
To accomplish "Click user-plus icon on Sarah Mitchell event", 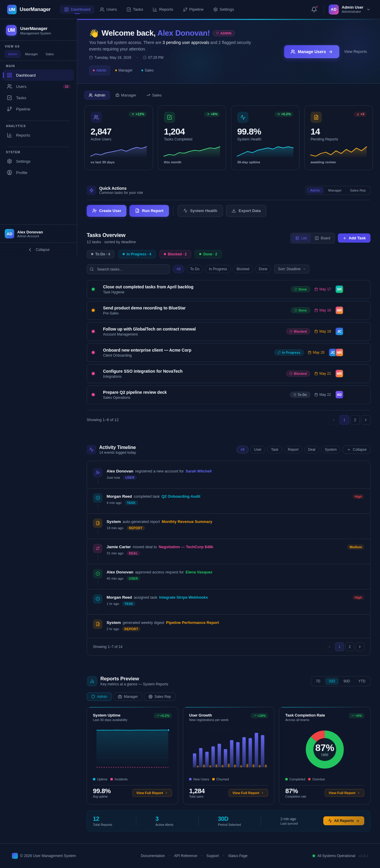I will pyautogui.click(x=98, y=472).
